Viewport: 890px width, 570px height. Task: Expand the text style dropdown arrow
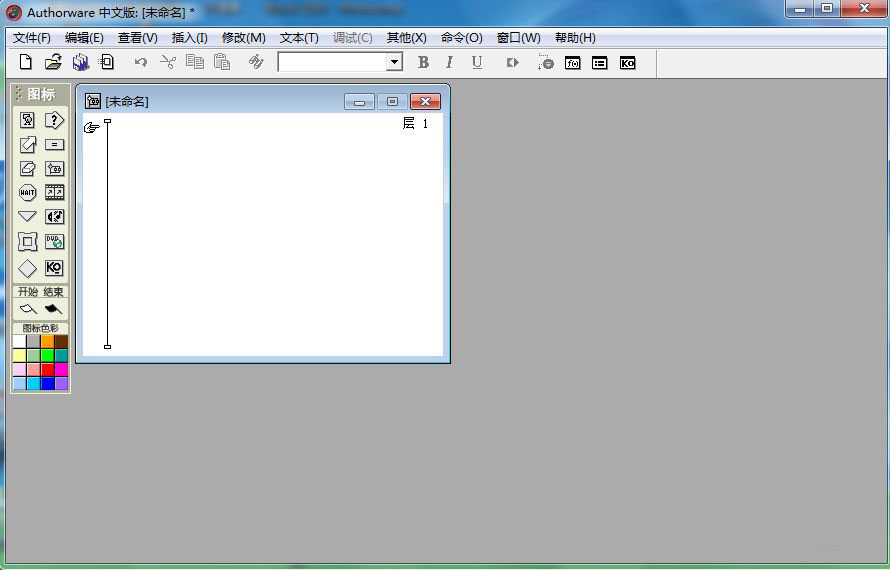(x=394, y=62)
